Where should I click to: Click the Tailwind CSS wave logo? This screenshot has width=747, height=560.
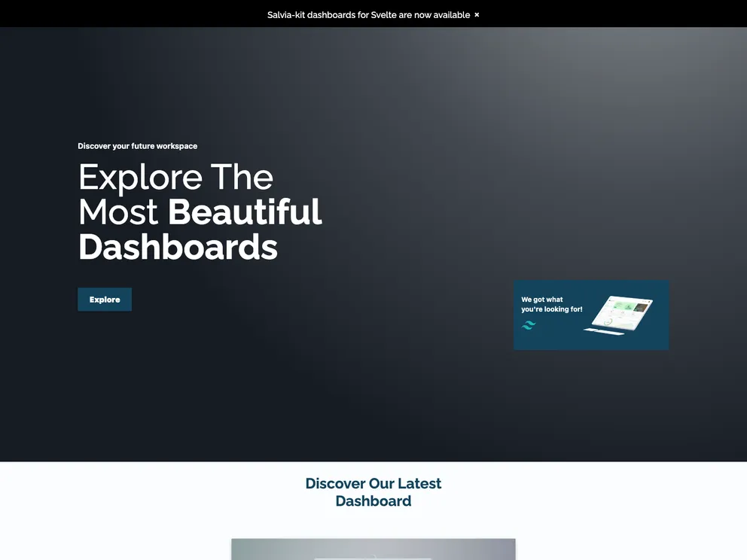pos(529,325)
